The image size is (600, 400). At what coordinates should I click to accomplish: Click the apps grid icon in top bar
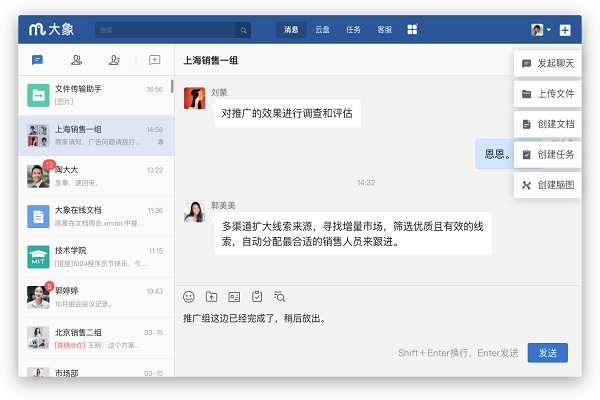[412, 30]
